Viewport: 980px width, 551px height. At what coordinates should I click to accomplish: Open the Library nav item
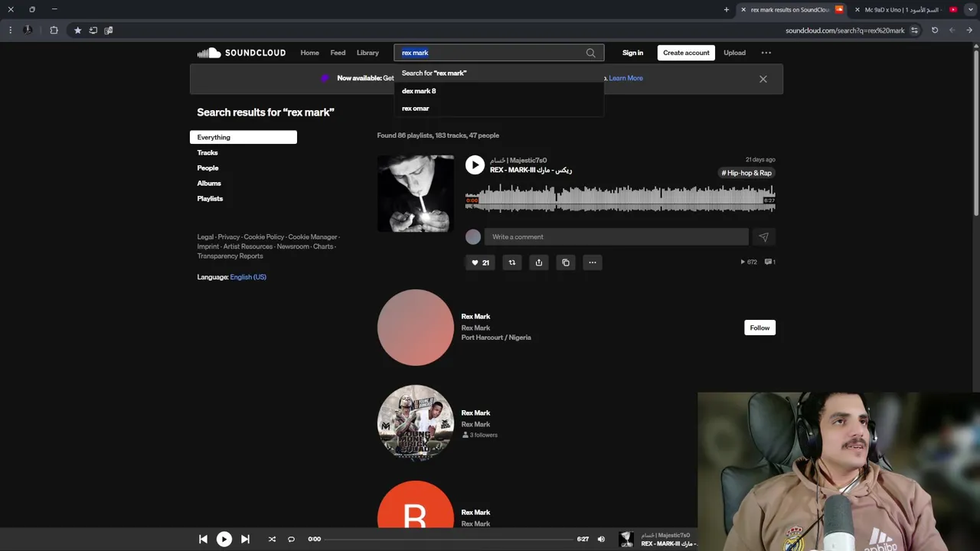click(367, 53)
